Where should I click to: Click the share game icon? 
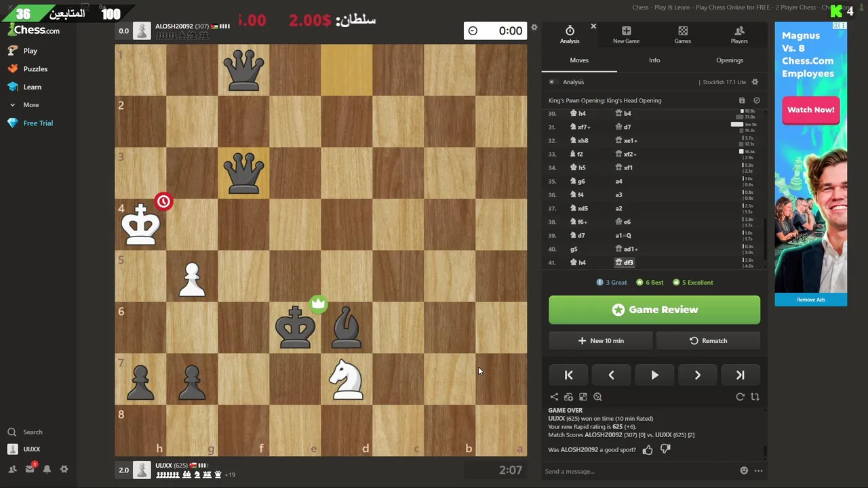pyautogui.click(x=554, y=397)
